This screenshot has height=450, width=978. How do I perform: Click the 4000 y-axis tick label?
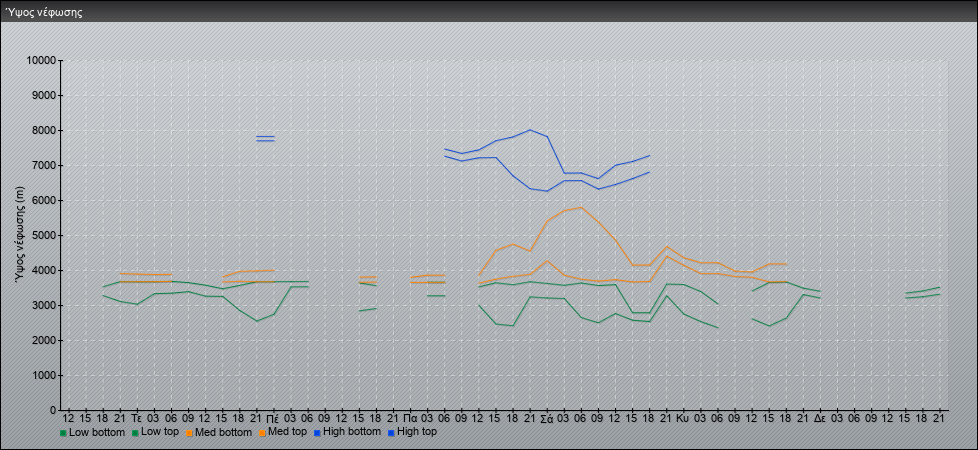pyautogui.click(x=44, y=270)
